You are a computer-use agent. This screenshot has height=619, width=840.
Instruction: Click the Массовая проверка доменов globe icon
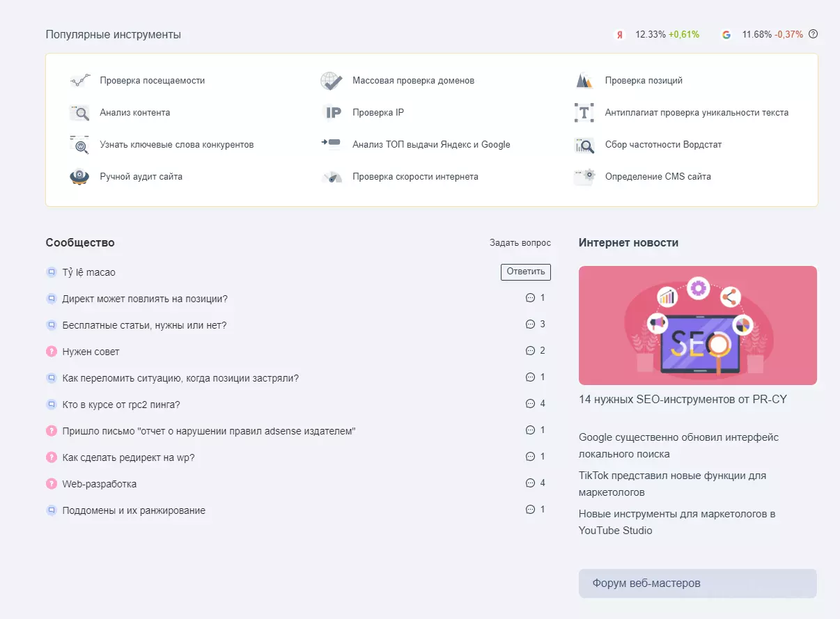click(332, 80)
